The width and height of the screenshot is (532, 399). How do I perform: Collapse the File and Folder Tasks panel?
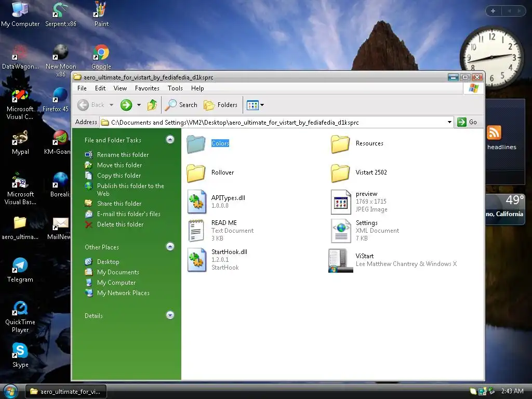[x=170, y=139]
